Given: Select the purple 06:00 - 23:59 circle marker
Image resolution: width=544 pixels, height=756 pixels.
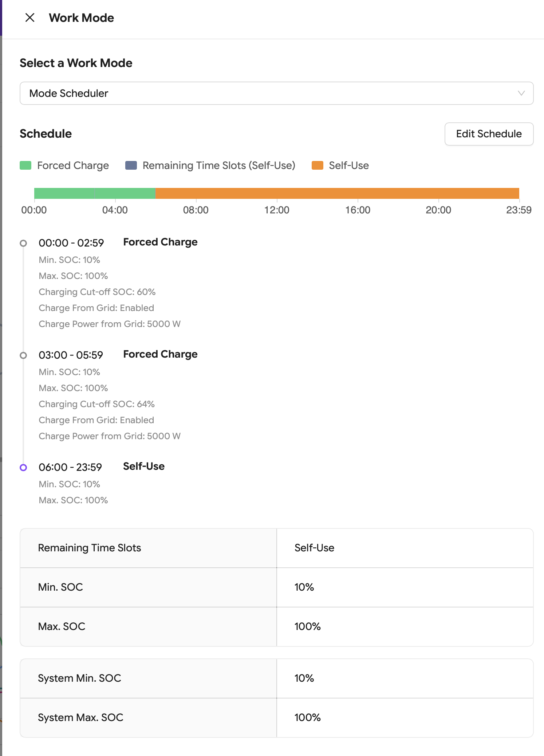Looking at the screenshot, I should tap(23, 468).
